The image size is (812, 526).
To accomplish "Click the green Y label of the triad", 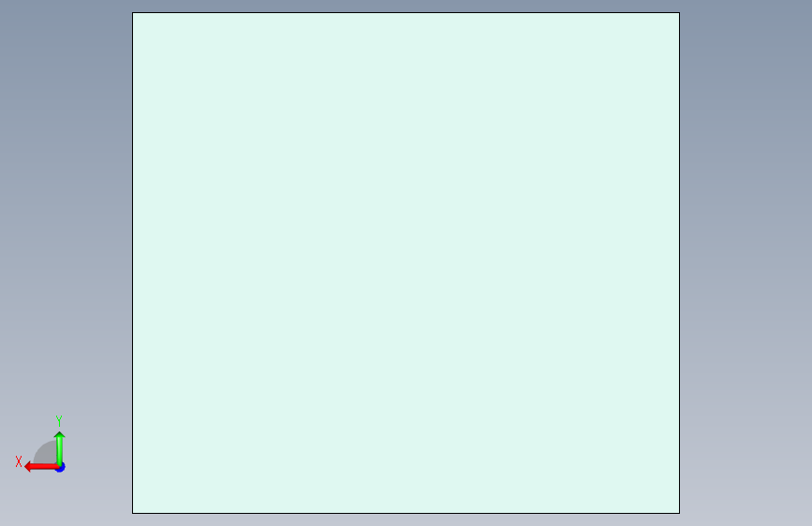I will coord(59,421).
